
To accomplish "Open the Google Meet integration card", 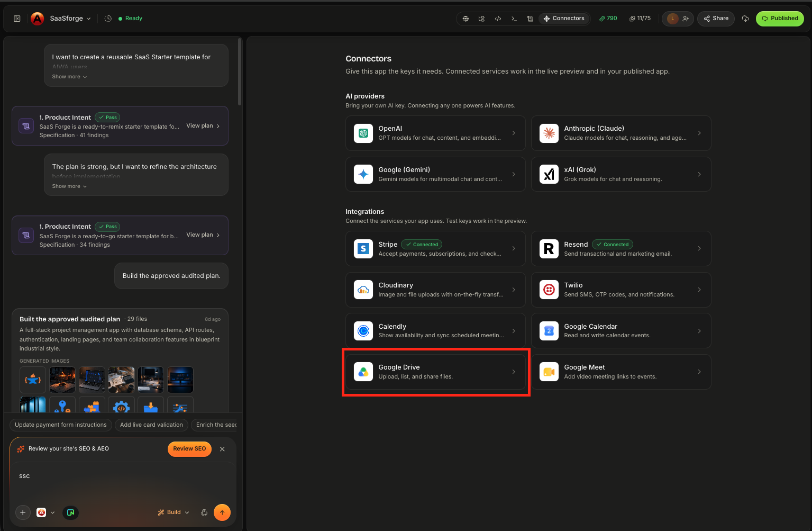I will pyautogui.click(x=621, y=372).
